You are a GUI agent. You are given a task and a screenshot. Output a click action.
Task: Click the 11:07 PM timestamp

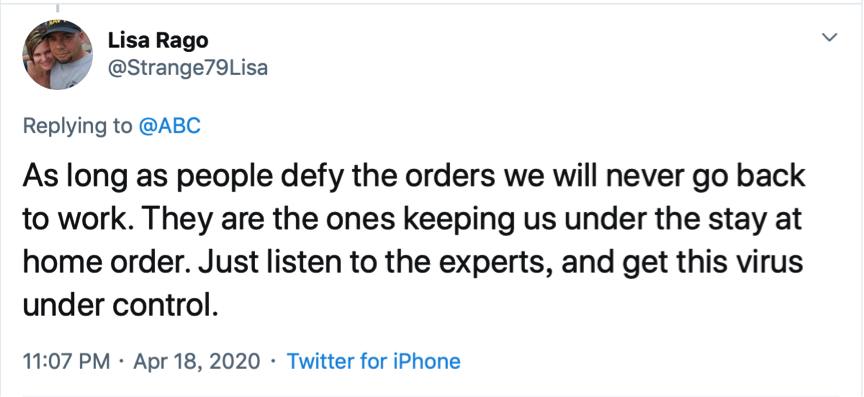pos(67,362)
